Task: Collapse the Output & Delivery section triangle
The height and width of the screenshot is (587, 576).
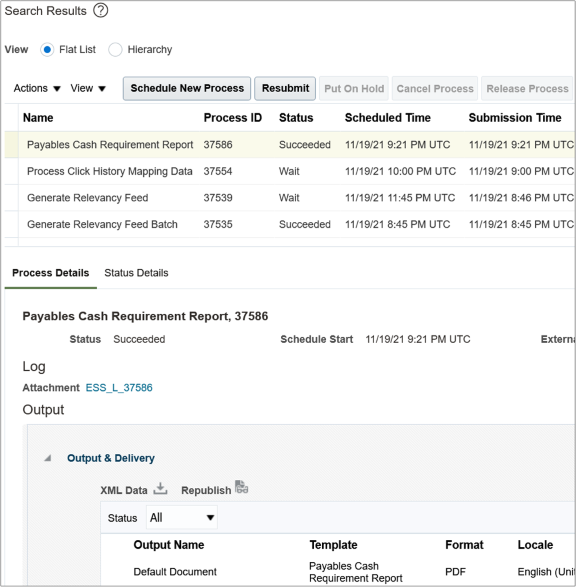Action: coord(48,458)
